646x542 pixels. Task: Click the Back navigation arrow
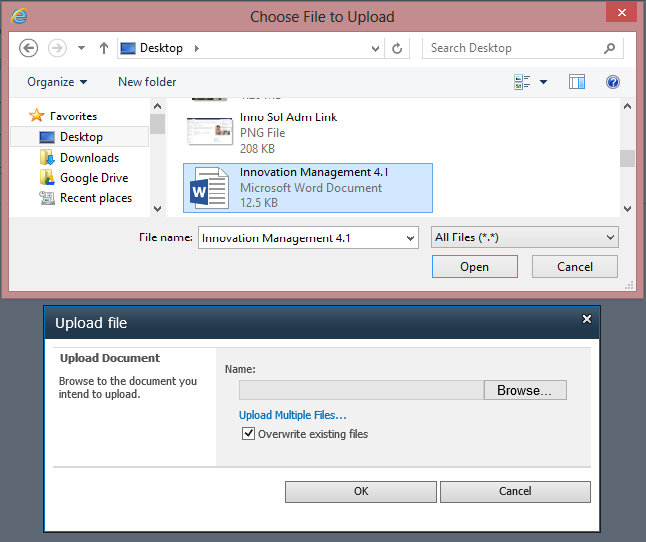click(x=28, y=48)
